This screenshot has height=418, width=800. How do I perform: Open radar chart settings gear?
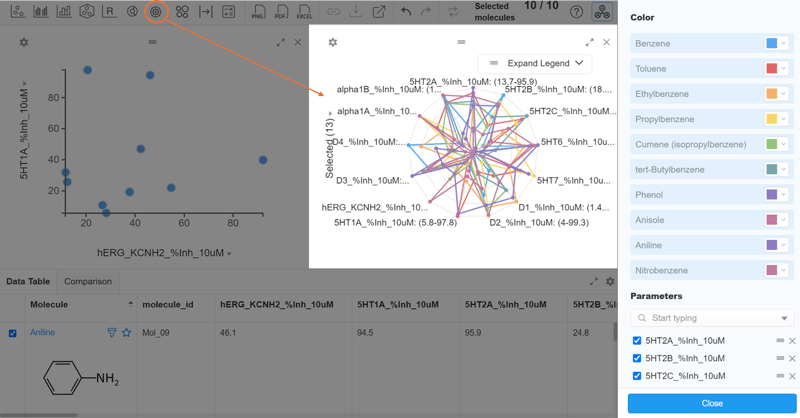coord(333,42)
